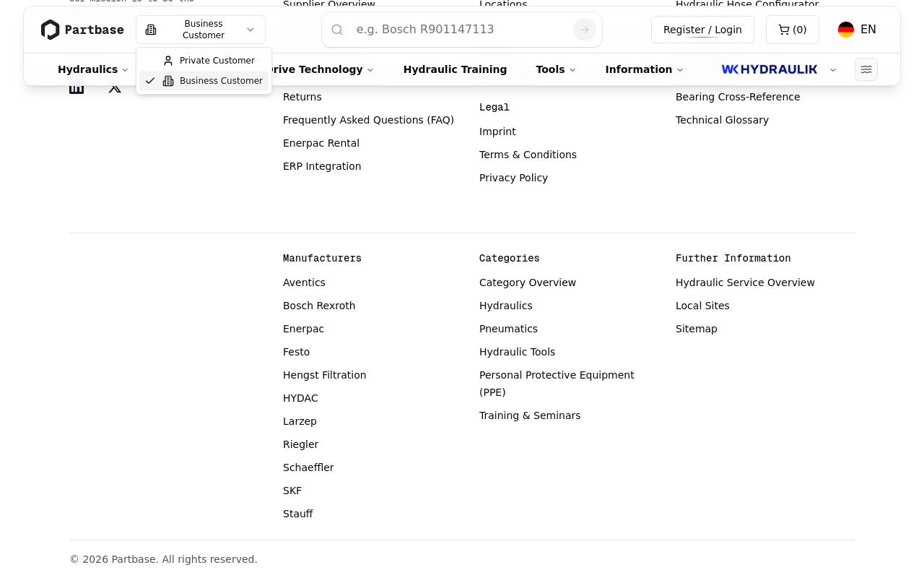Open the Larzep manufacturer link

[300, 421]
